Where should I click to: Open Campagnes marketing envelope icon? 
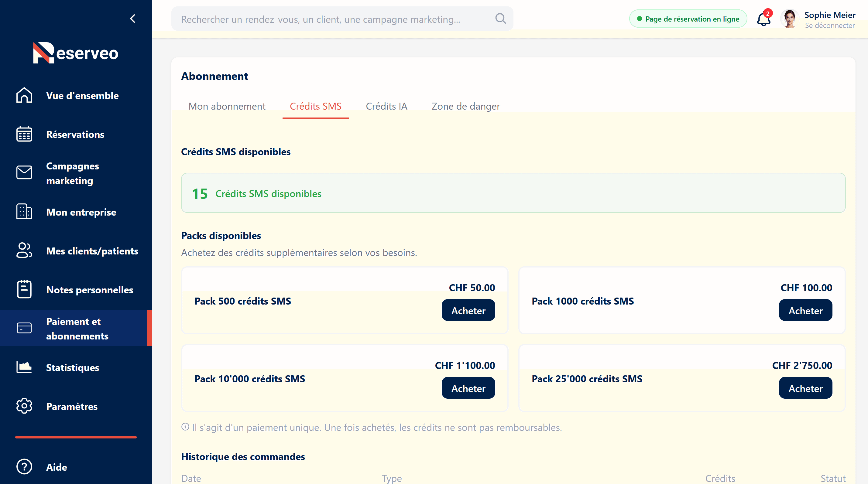coord(24,173)
